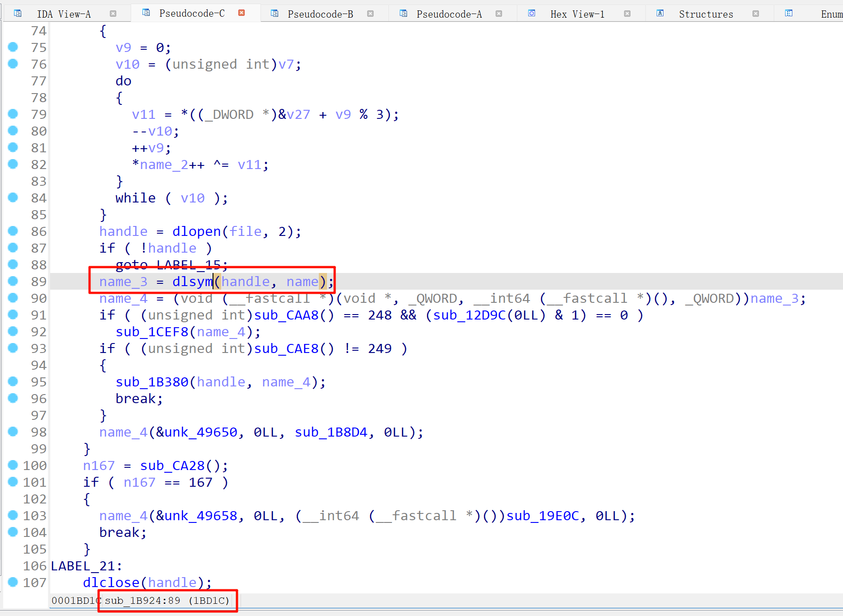Follow the sub_1B380 call on line 95
The width and height of the screenshot is (843, 616).
click(152, 382)
